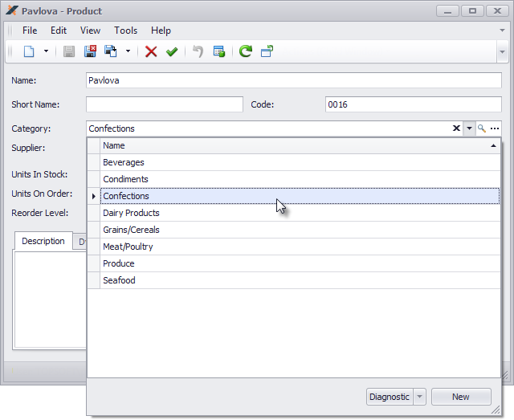Click the Undo arrow icon
The width and height of the screenshot is (514, 420).
pos(198,51)
